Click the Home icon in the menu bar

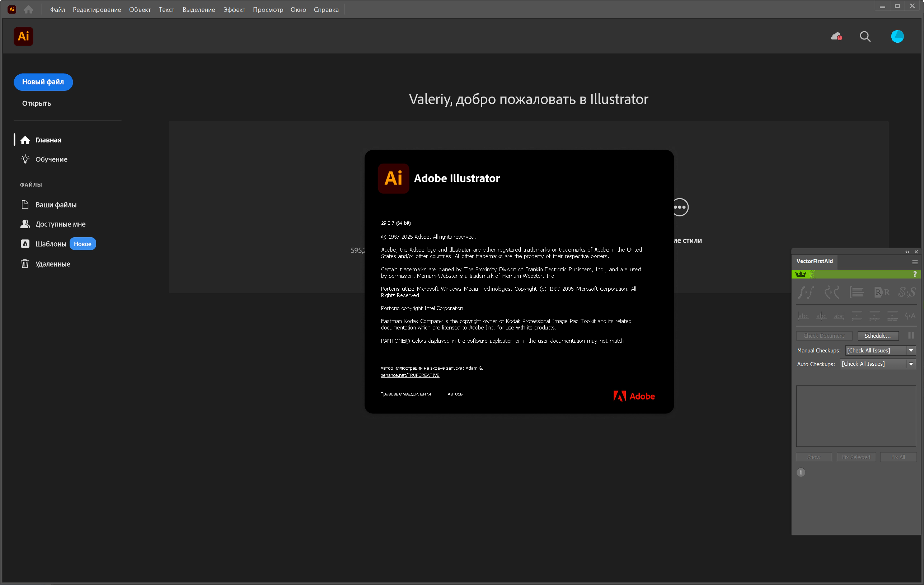point(28,10)
